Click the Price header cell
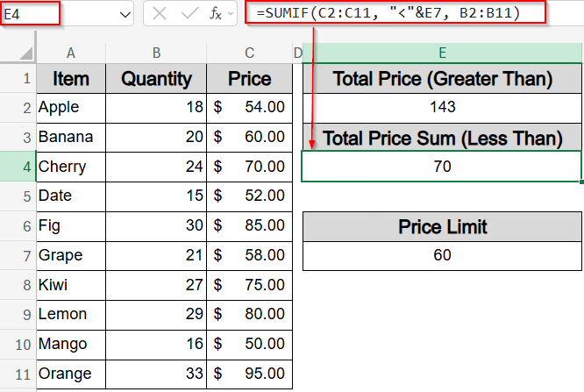 pyautogui.click(x=249, y=79)
